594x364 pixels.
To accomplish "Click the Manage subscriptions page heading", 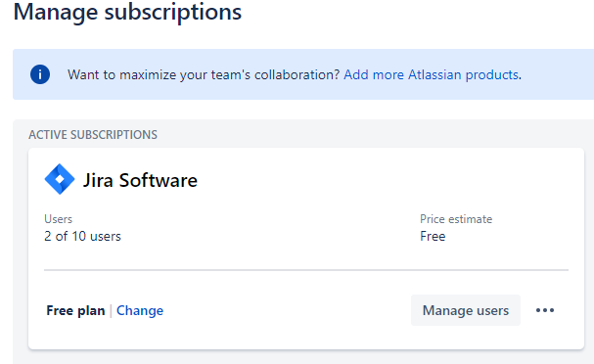I will [x=127, y=12].
